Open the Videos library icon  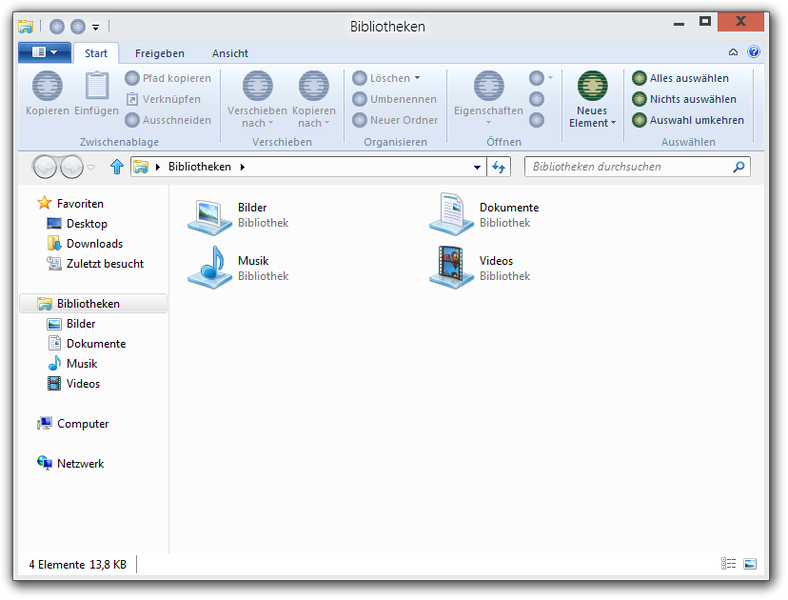tap(452, 268)
